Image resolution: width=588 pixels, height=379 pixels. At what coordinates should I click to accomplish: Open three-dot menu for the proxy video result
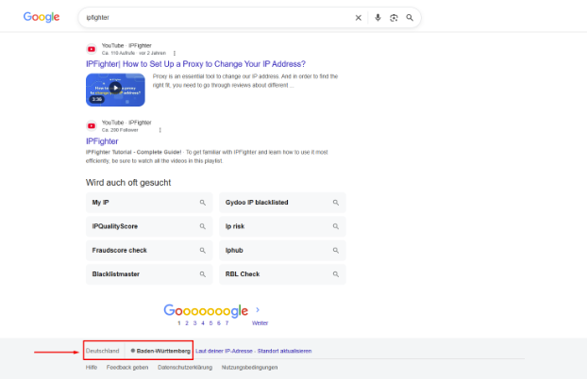tap(175, 53)
